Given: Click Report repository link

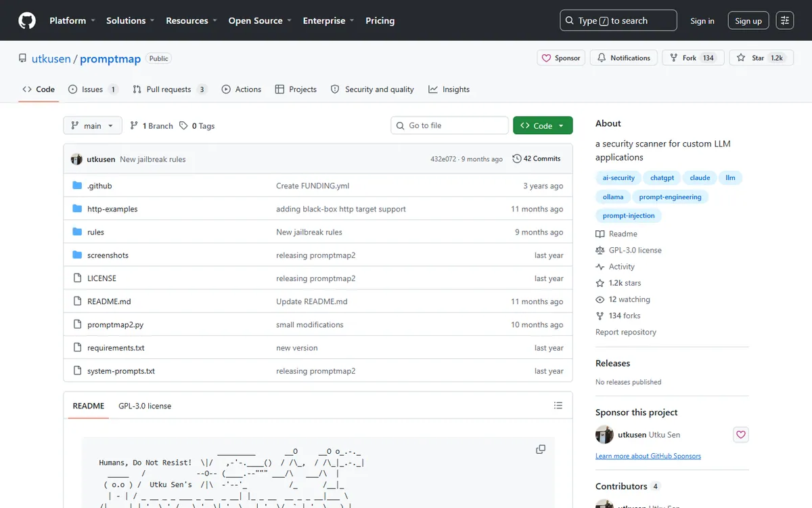Looking at the screenshot, I should pyautogui.click(x=626, y=332).
